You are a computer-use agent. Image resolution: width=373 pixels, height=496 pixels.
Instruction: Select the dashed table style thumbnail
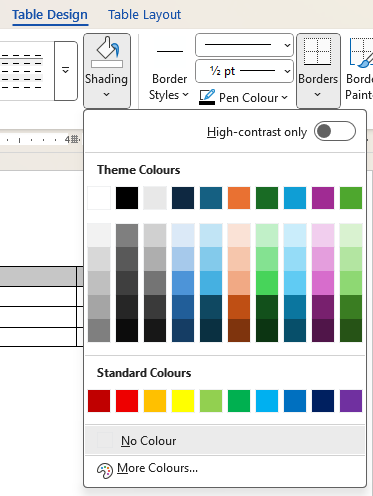22,71
